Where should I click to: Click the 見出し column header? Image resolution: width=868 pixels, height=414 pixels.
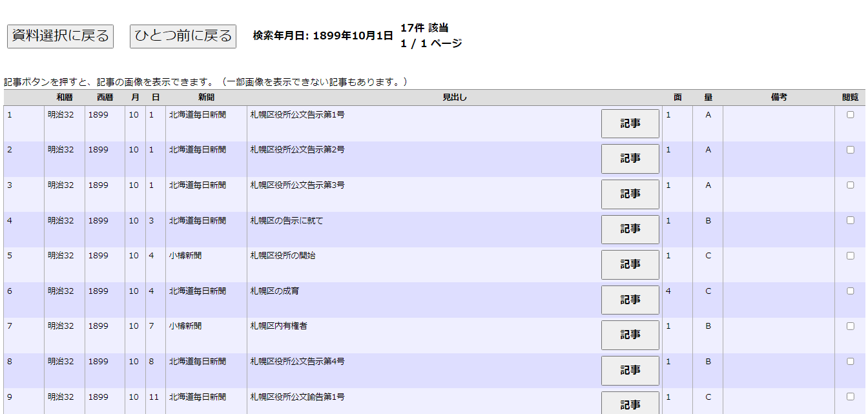454,98
